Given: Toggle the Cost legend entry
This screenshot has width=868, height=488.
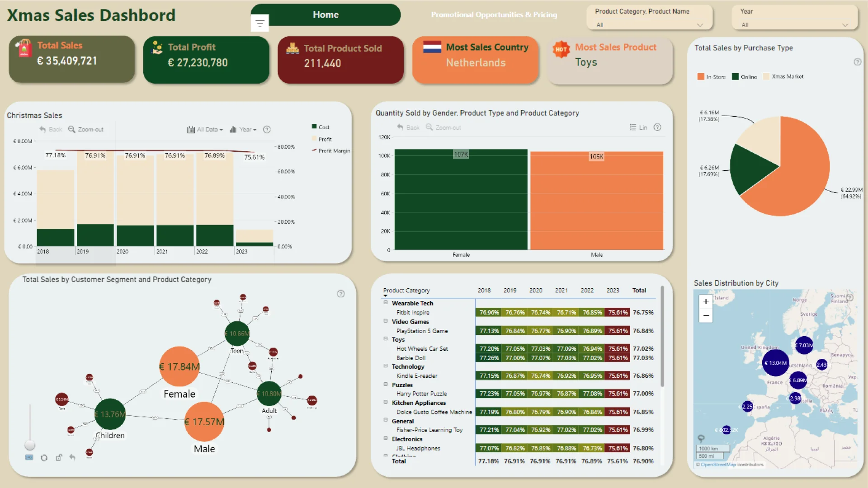Looking at the screenshot, I should tap(321, 127).
